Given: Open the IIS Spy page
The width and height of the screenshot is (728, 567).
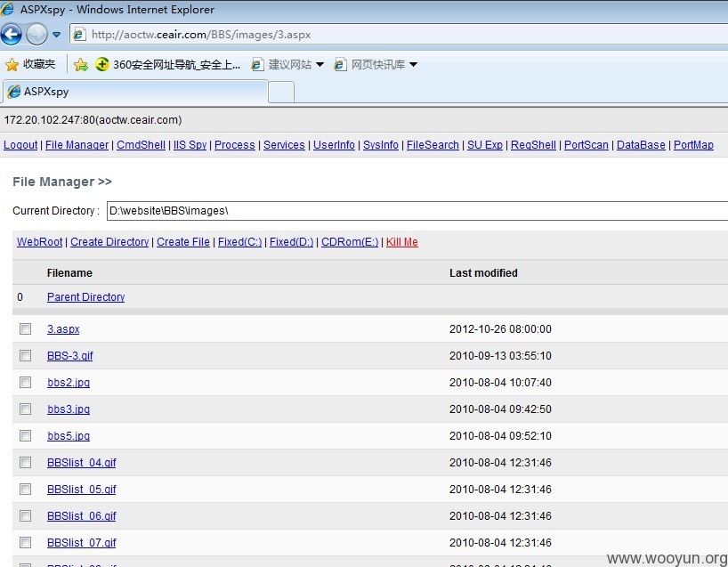Looking at the screenshot, I should pos(190,145).
